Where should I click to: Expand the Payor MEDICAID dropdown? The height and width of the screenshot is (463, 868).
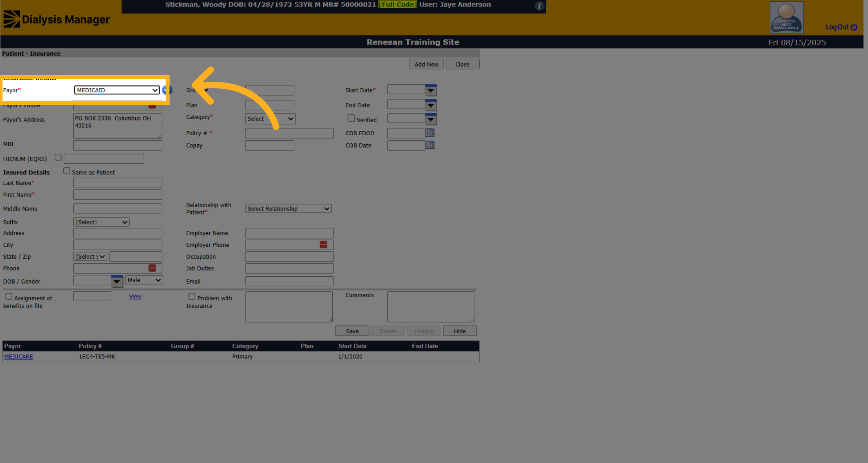(x=117, y=90)
